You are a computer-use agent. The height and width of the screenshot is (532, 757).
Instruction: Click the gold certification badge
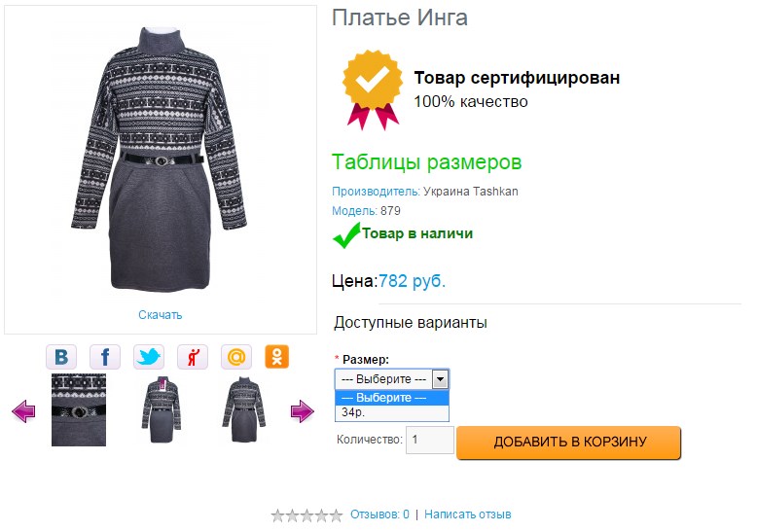373,89
